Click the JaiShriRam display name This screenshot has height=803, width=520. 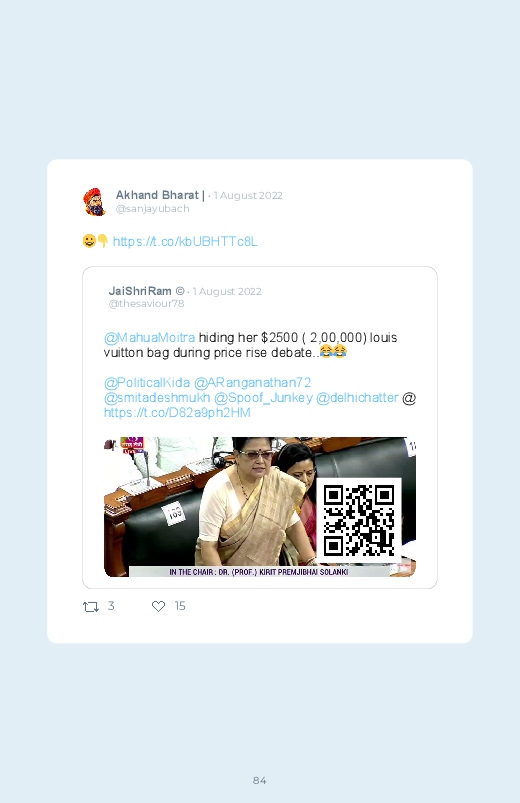[140, 291]
